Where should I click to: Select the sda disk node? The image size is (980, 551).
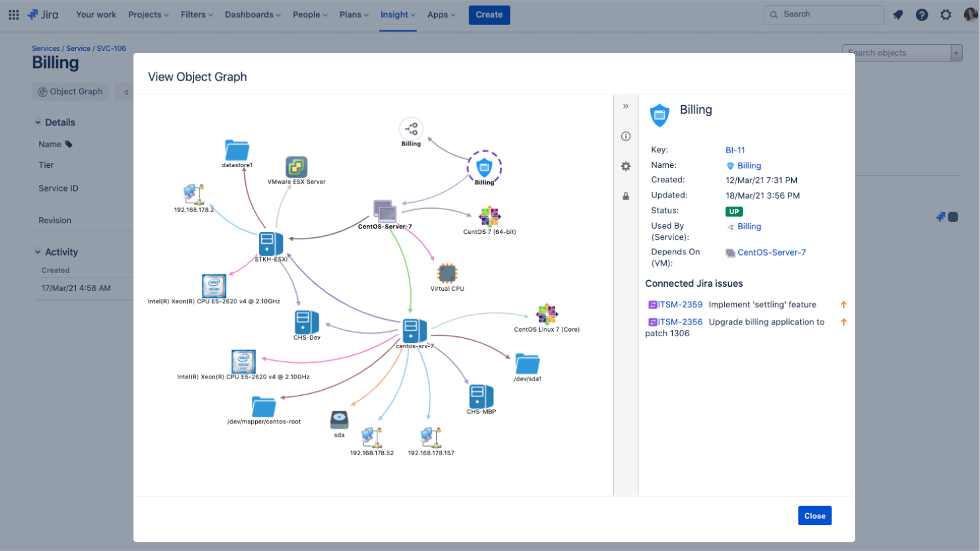(339, 420)
